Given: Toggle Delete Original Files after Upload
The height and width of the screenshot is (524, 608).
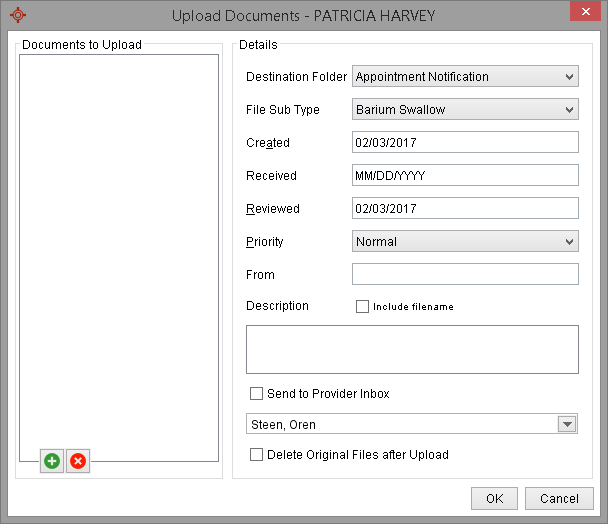Looking at the screenshot, I should [x=257, y=455].
